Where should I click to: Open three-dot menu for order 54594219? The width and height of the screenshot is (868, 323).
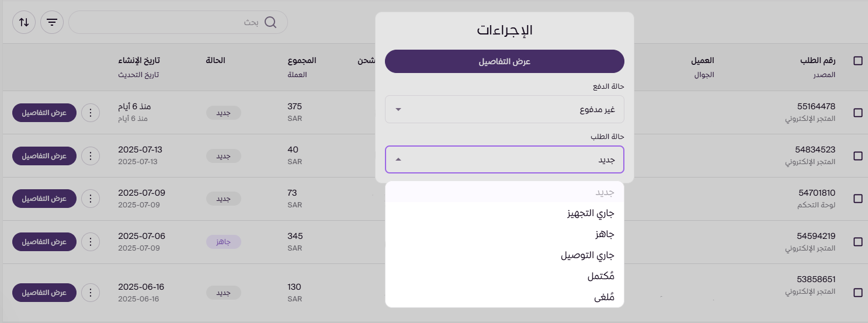tap(90, 242)
